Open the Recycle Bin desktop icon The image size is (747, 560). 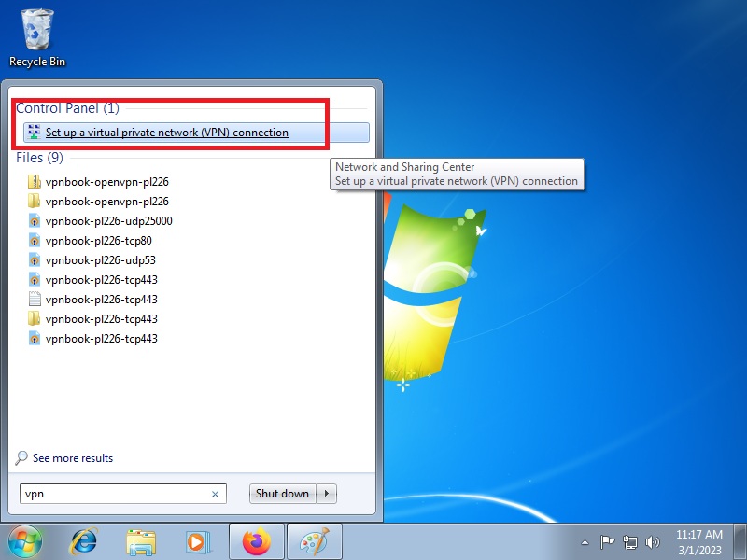pyautogui.click(x=37, y=37)
